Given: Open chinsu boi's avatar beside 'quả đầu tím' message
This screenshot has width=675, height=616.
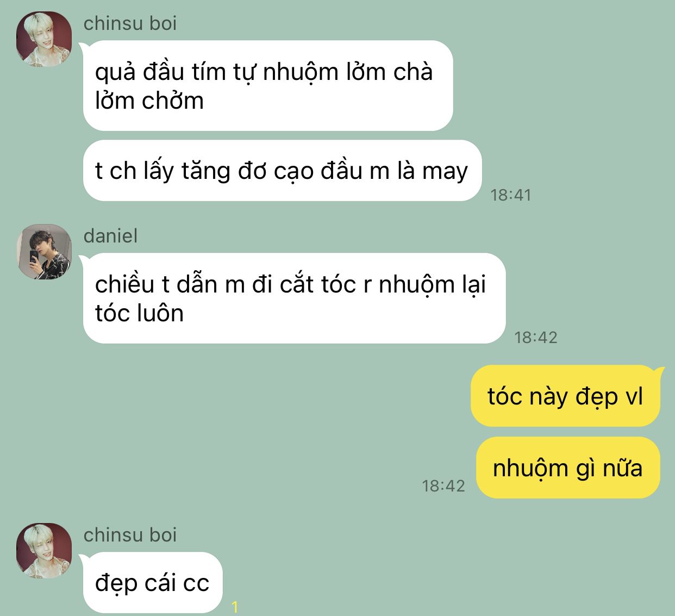Looking at the screenshot, I should pyautogui.click(x=44, y=39).
